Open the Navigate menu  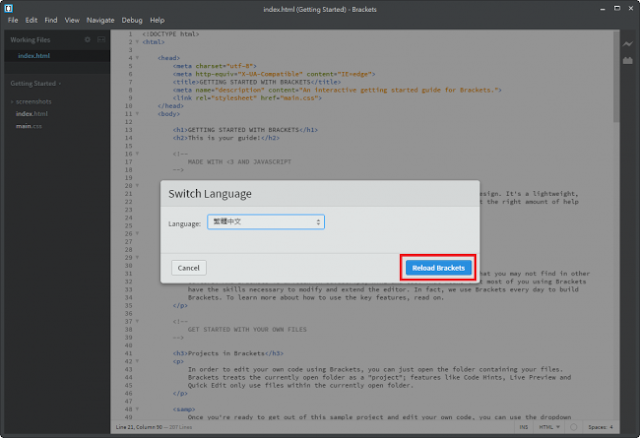100,20
